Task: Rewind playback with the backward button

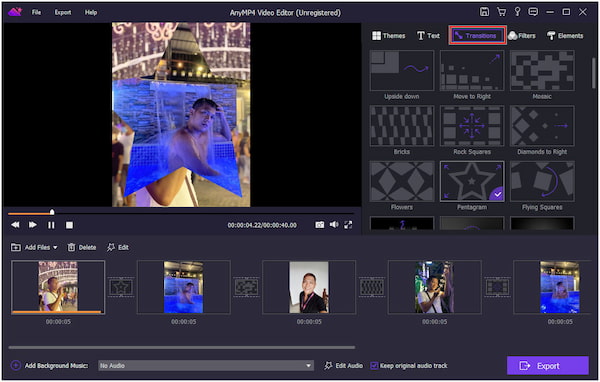Action: [15, 225]
